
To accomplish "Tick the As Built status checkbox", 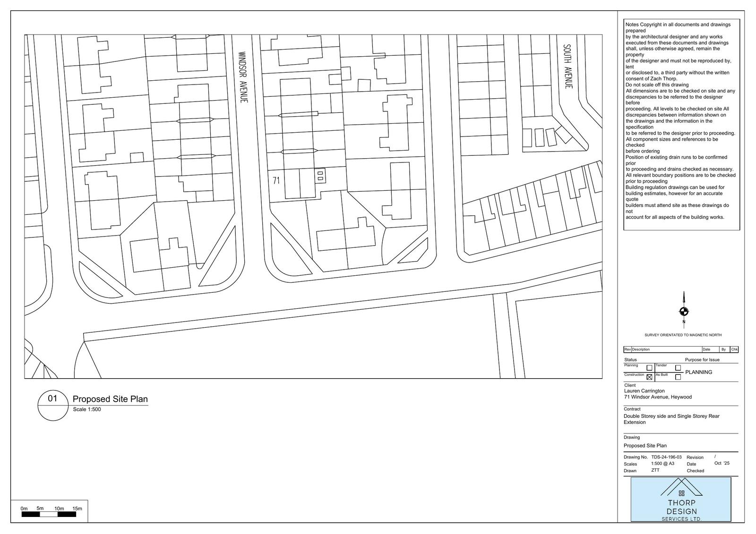I will 678,377.
